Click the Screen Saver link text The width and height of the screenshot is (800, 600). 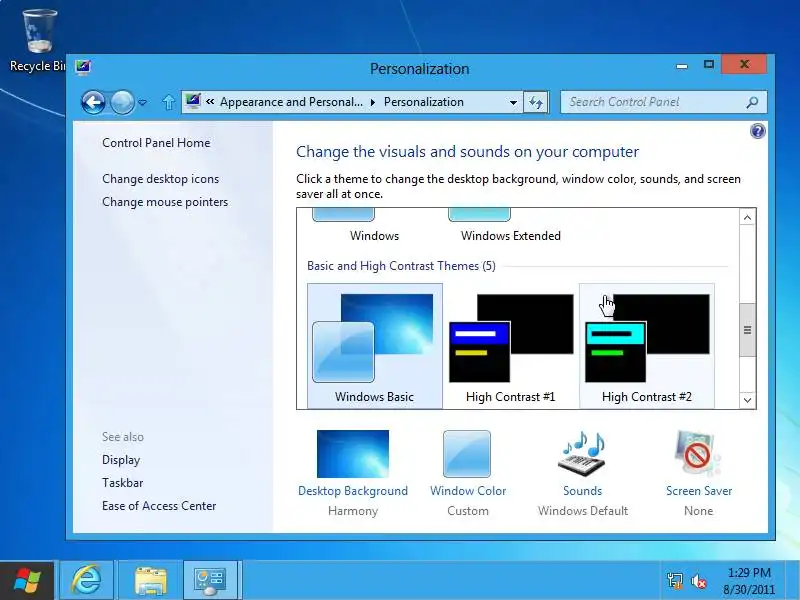tap(699, 491)
